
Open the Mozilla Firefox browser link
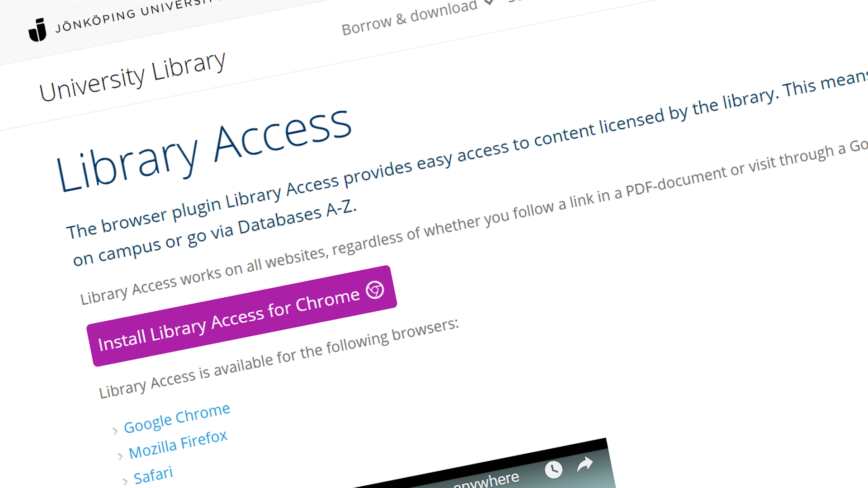point(178,445)
